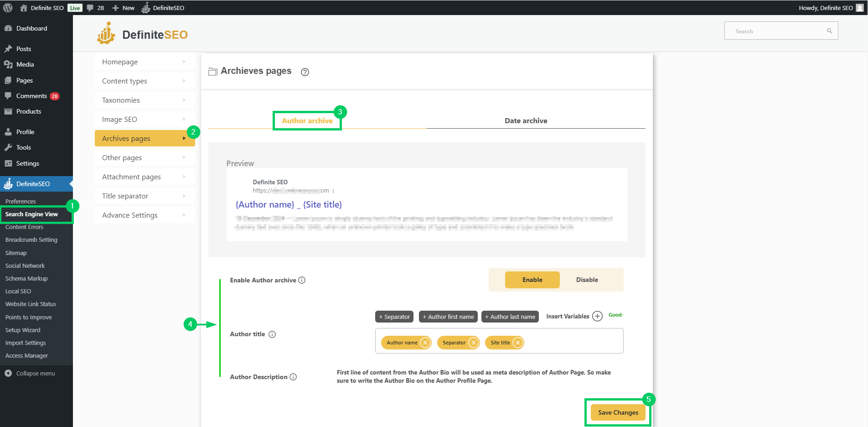
Task: Remove the Site title tag
Action: click(x=518, y=343)
